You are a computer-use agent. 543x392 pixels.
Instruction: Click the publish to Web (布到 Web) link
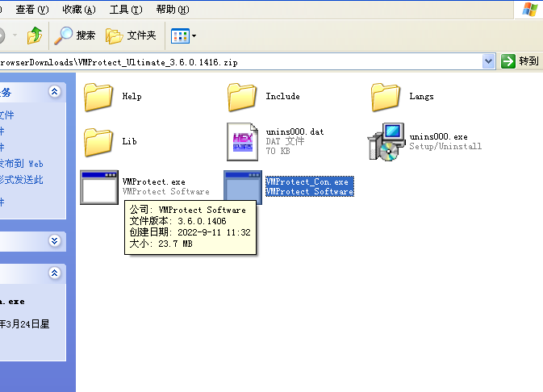(x=22, y=164)
